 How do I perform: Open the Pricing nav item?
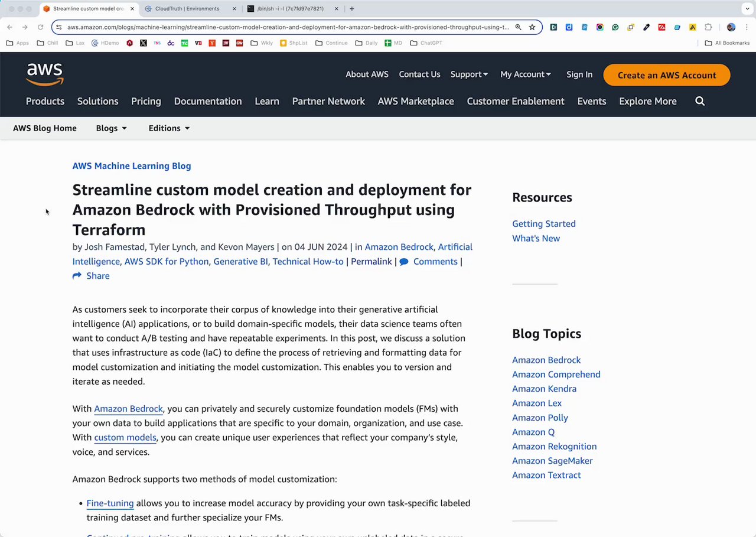[x=146, y=101]
